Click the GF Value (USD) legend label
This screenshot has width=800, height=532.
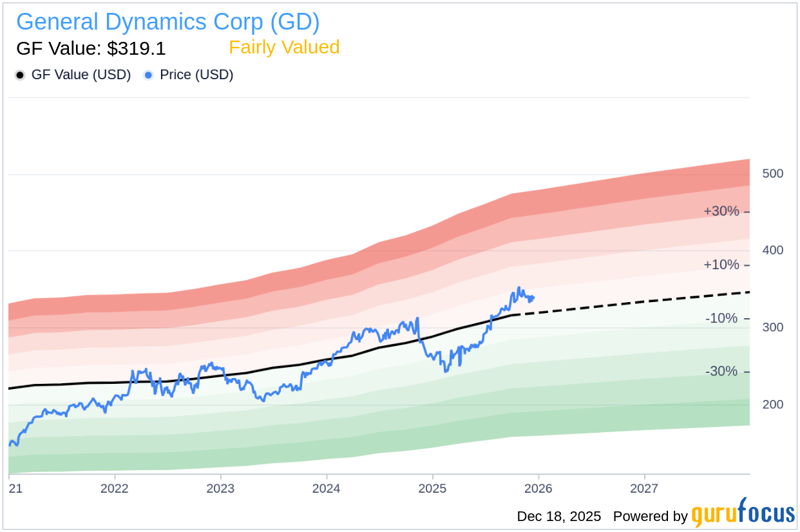[x=81, y=75]
